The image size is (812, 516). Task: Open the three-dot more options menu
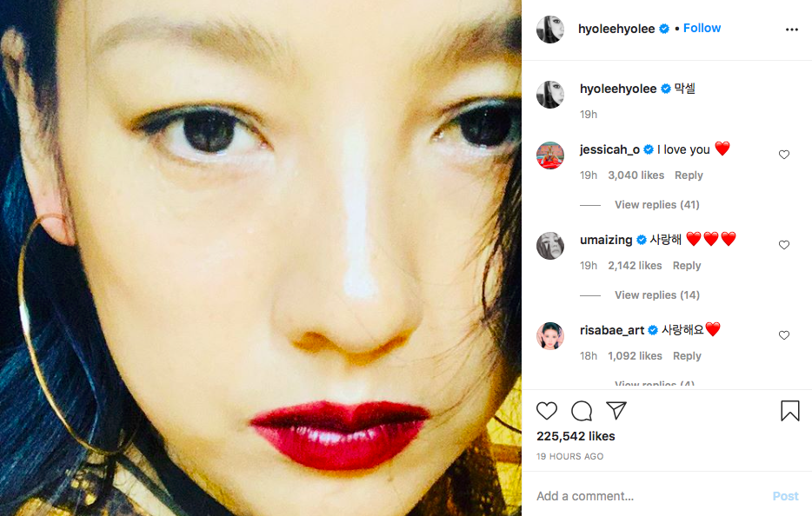tap(792, 30)
